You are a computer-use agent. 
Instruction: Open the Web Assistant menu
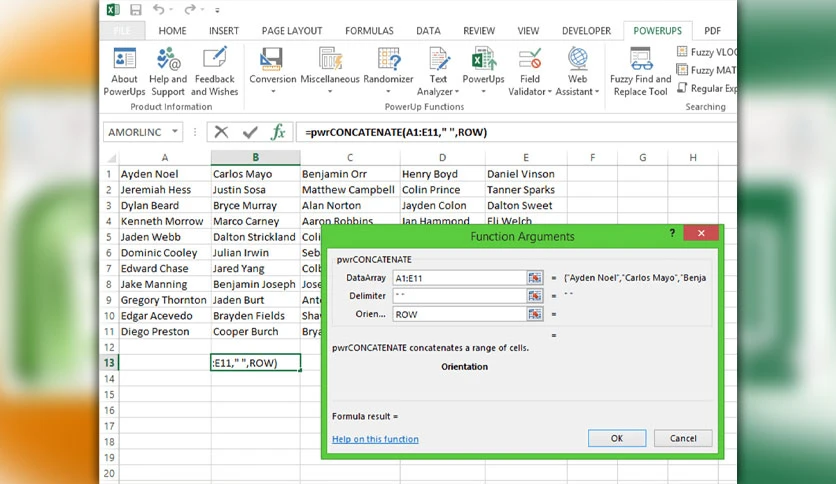577,72
